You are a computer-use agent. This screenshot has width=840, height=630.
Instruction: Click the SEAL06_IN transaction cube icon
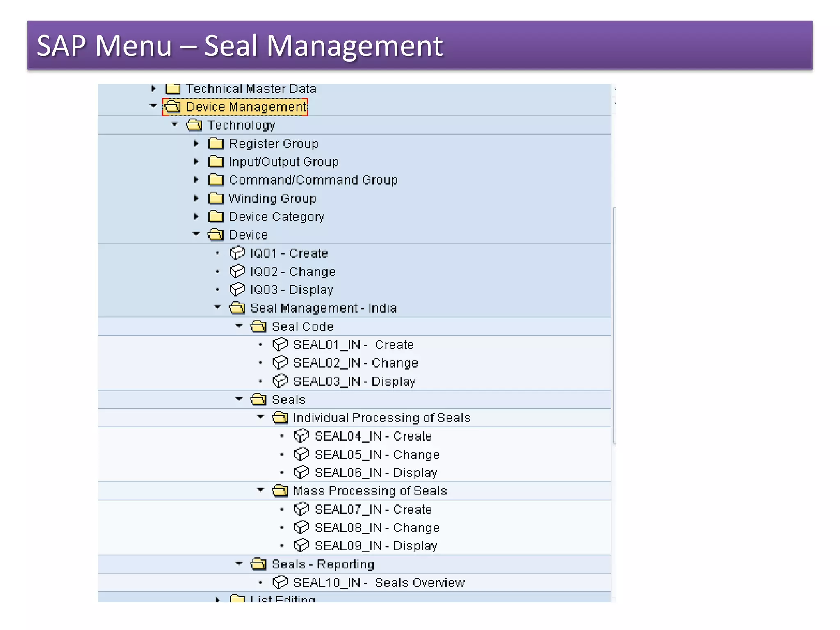[x=301, y=472]
